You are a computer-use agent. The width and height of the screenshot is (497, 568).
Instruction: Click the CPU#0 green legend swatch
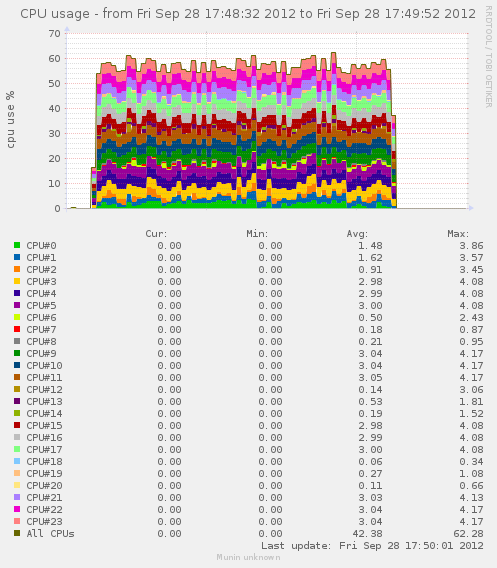pyautogui.click(x=17, y=245)
